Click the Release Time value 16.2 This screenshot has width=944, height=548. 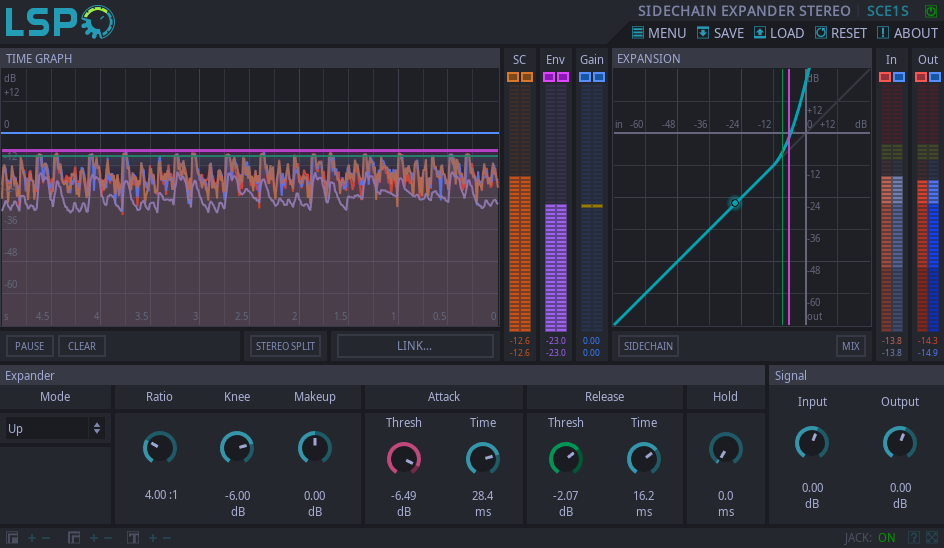644,496
